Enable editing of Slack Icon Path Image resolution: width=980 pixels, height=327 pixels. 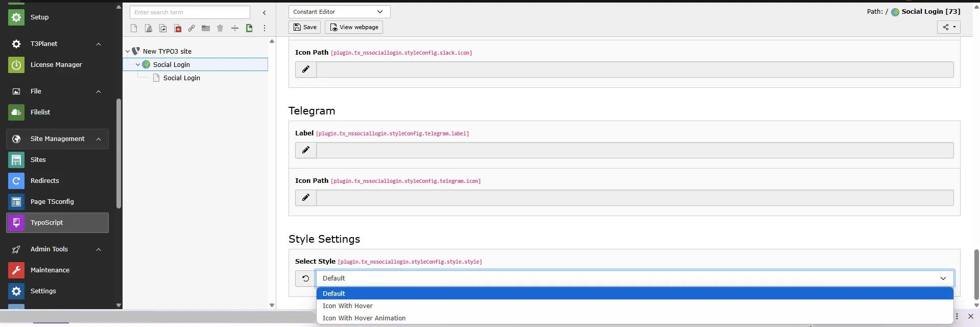[x=306, y=69]
